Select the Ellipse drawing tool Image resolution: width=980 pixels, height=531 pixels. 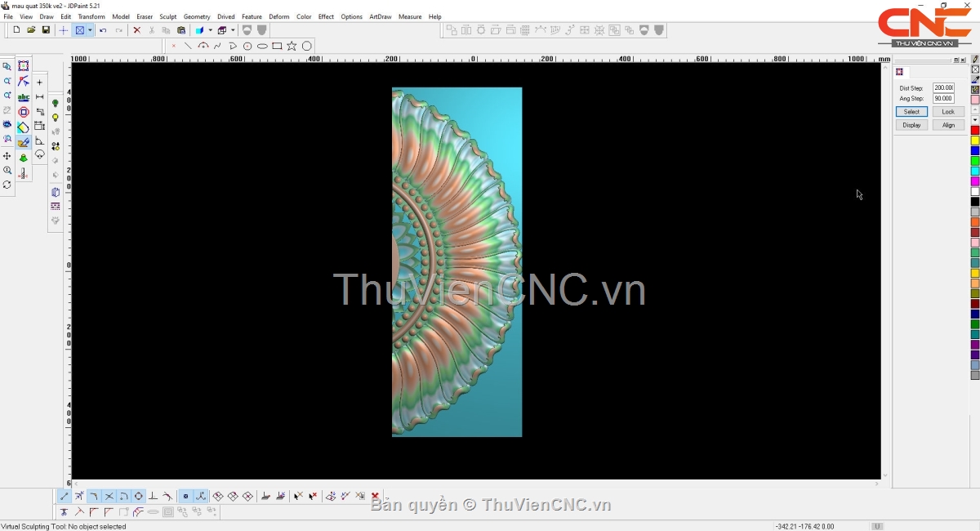(262, 46)
